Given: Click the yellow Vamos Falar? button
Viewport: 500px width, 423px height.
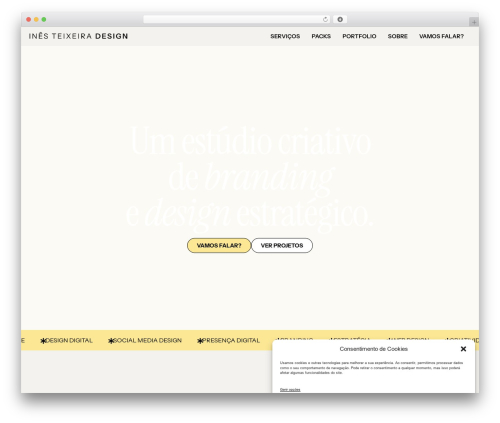Looking at the screenshot, I should click(219, 245).
